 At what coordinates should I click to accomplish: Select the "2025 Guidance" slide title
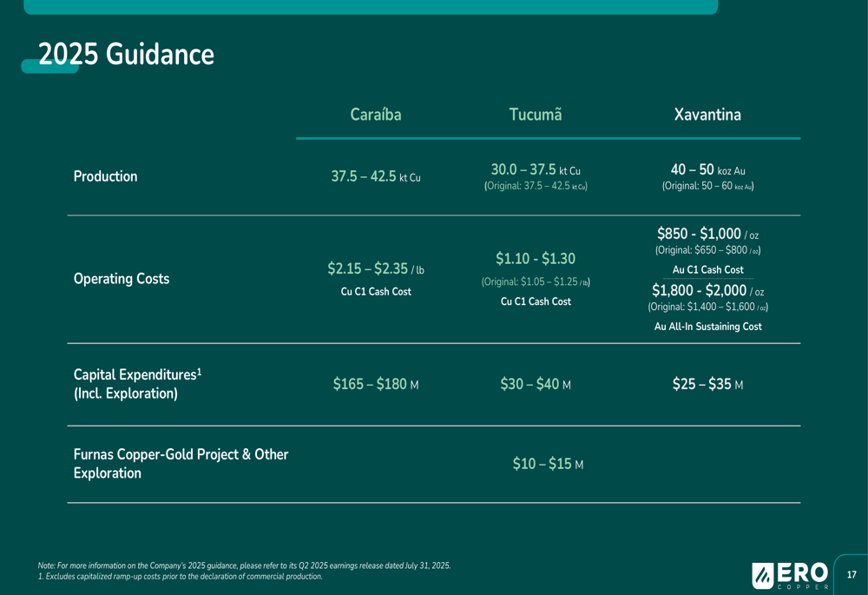[x=126, y=55]
